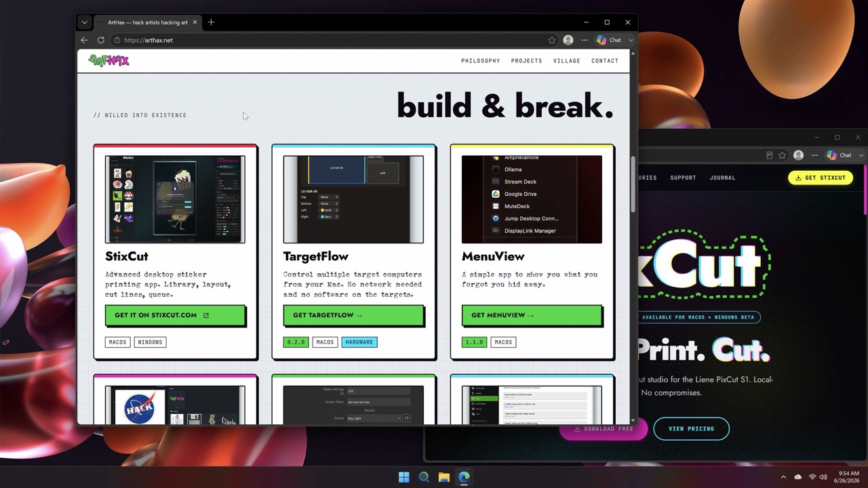Click the TargetFlow card title
This screenshot has height=488, width=868.
click(x=316, y=256)
